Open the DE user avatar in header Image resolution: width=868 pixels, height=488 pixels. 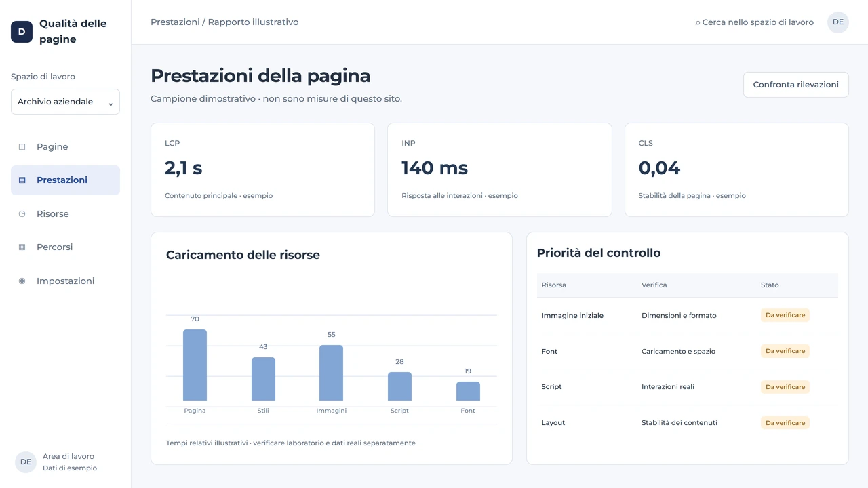(838, 22)
